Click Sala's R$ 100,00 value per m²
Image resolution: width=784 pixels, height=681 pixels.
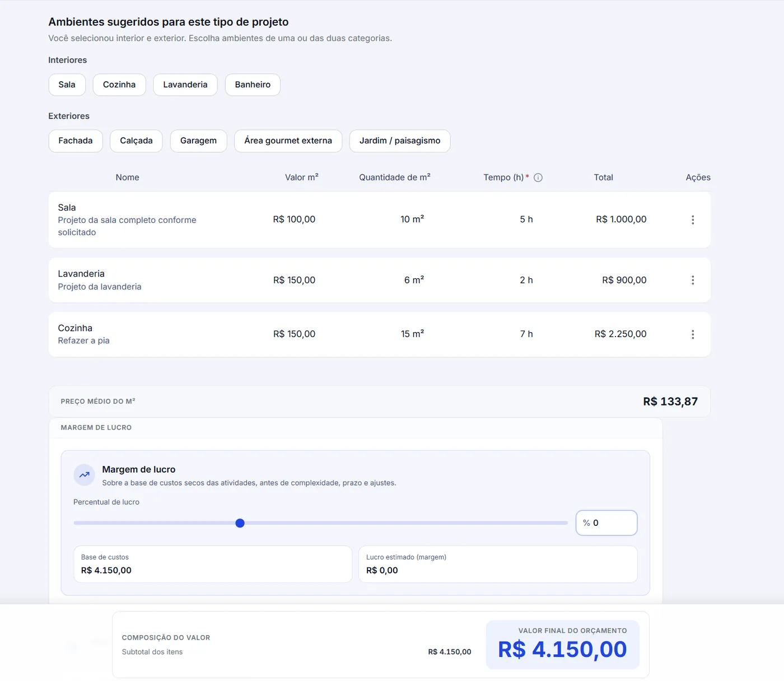(x=294, y=220)
